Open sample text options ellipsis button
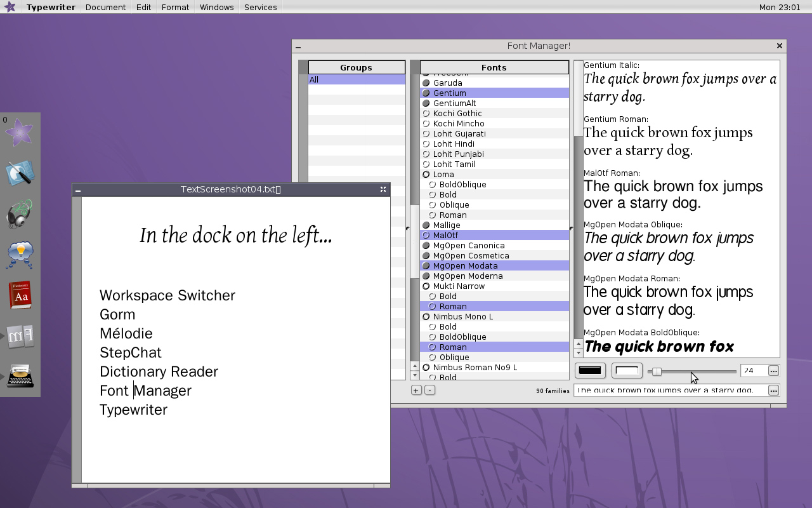Screen dimensions: 812x508 point(773,391)
